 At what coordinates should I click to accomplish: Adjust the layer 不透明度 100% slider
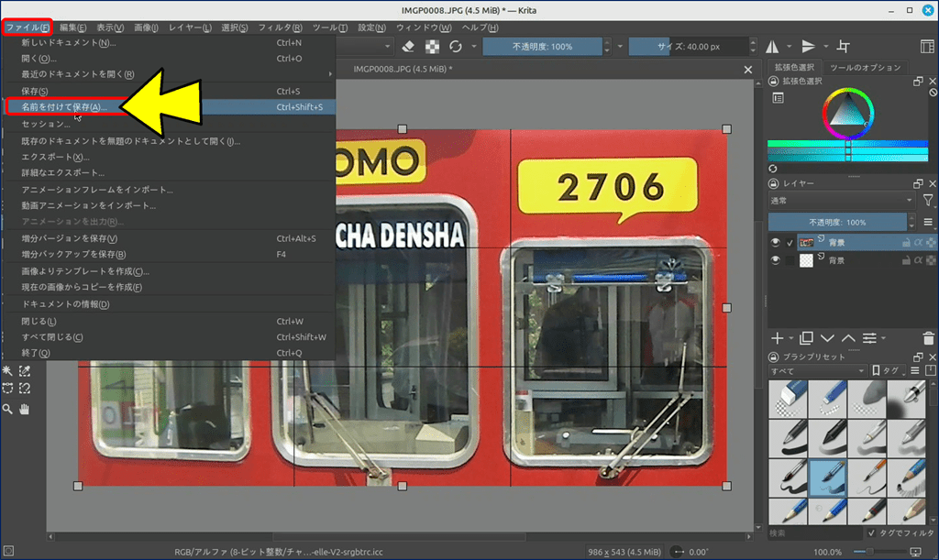pyautogui.click(x=836, y=222)
